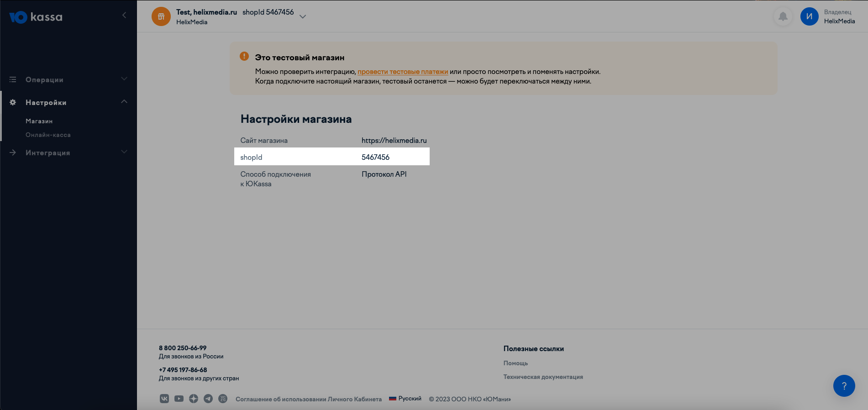
Task: Follow the 'провести тестовые платежи' link
Action: pyautogui.click(x=403, y=72)
